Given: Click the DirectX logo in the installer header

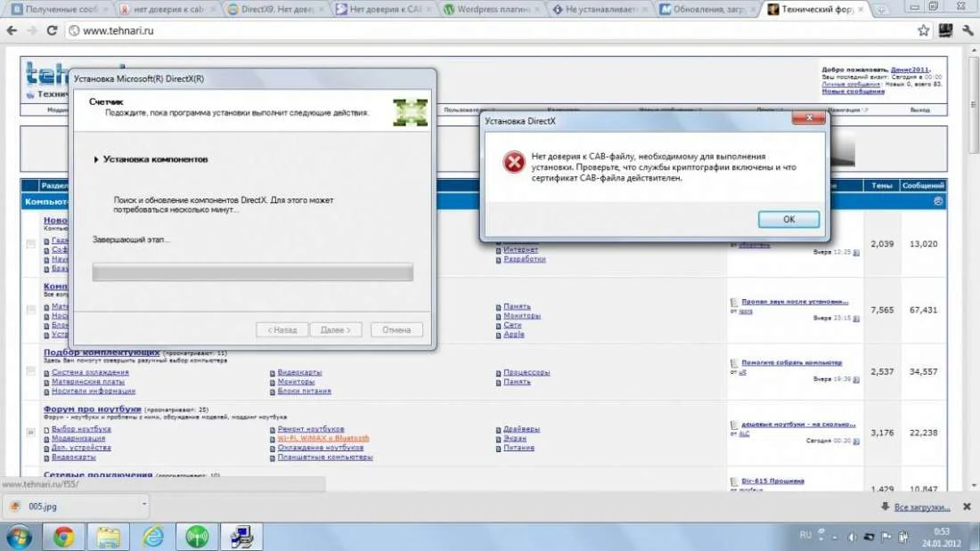Looking at the screenshot, I should (x=410, y=112).
